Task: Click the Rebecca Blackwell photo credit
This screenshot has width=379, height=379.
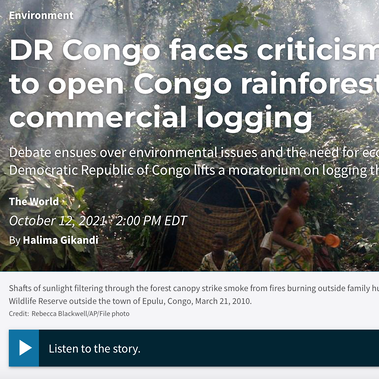Action: [x=80, y=314]
